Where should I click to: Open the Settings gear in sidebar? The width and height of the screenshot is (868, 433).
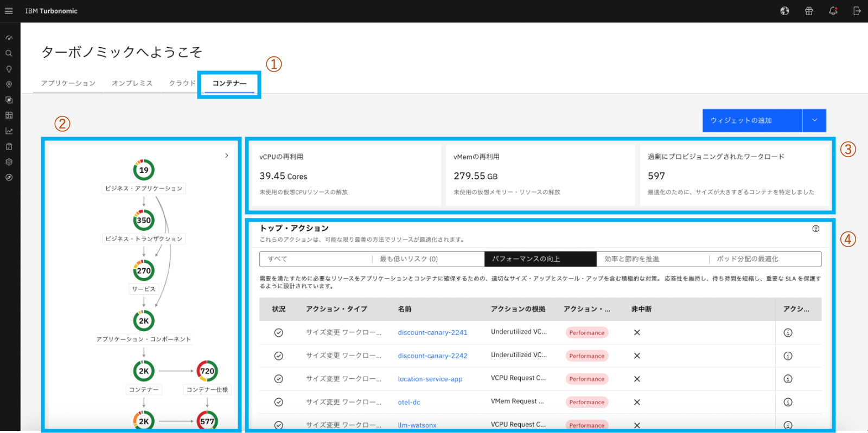pyautogui.click(x=9, y=162)
